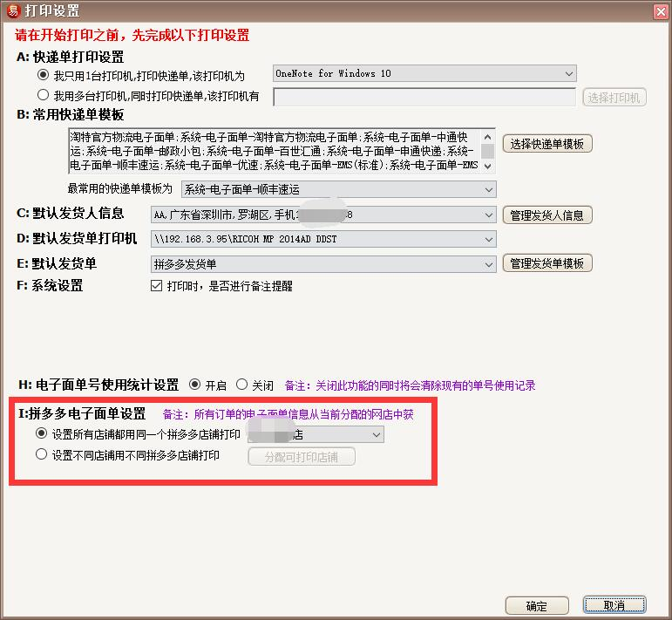Open the 默认发货单 拼多多发货单 dropdown
The image size is (672, 620).
click(323, 263)
